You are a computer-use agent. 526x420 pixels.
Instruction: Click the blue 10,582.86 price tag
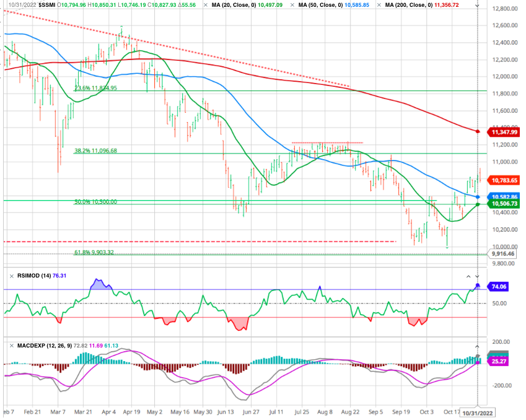(x=504, y=196)
